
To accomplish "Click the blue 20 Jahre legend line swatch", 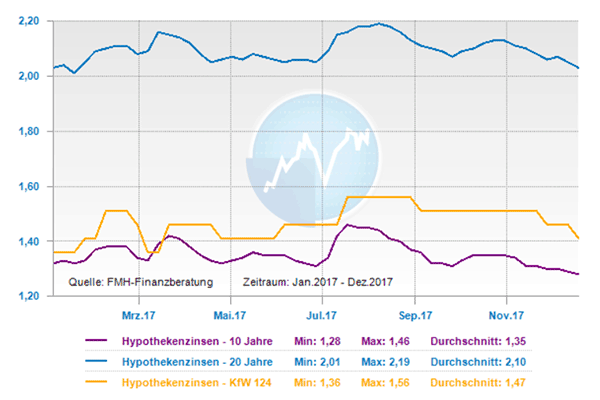I will 96,361.
